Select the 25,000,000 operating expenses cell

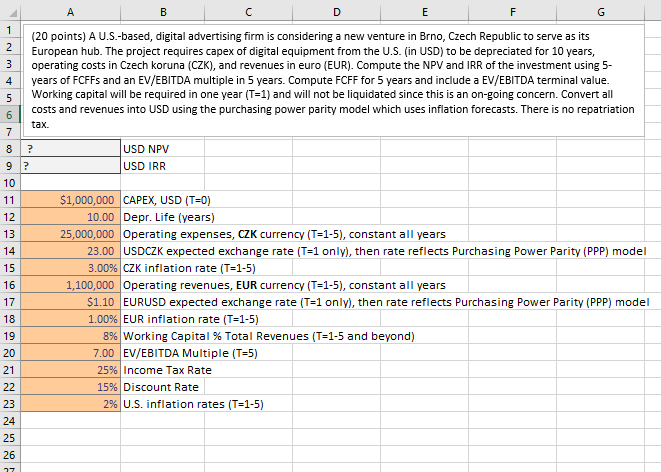70,234
